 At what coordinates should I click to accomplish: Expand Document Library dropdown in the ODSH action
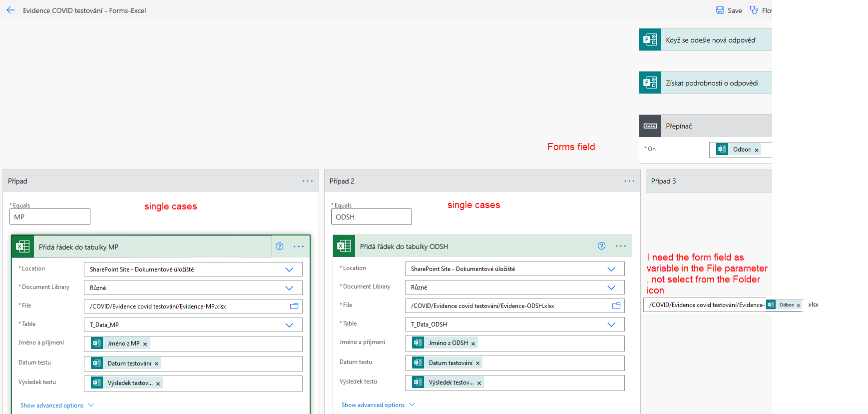click(611, 287)
